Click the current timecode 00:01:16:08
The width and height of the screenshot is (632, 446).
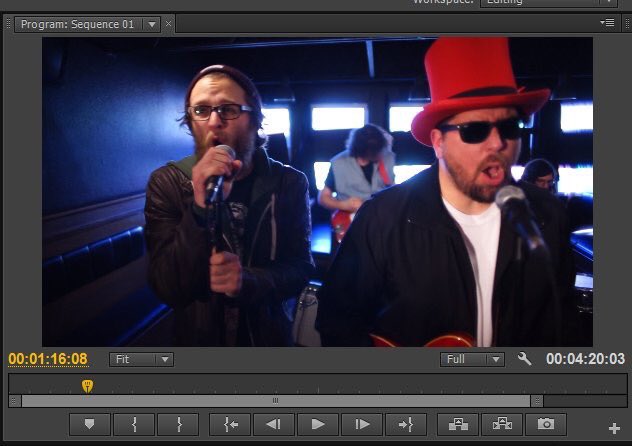[x=48, y=359]
